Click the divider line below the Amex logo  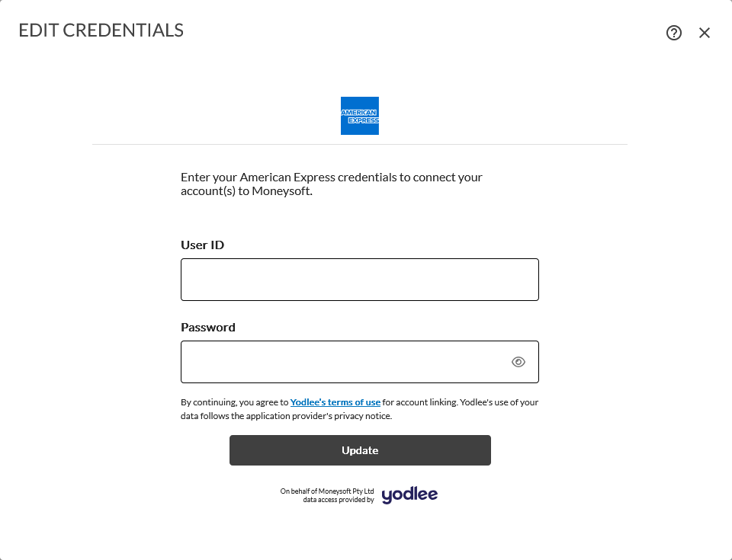coord(360,144)
